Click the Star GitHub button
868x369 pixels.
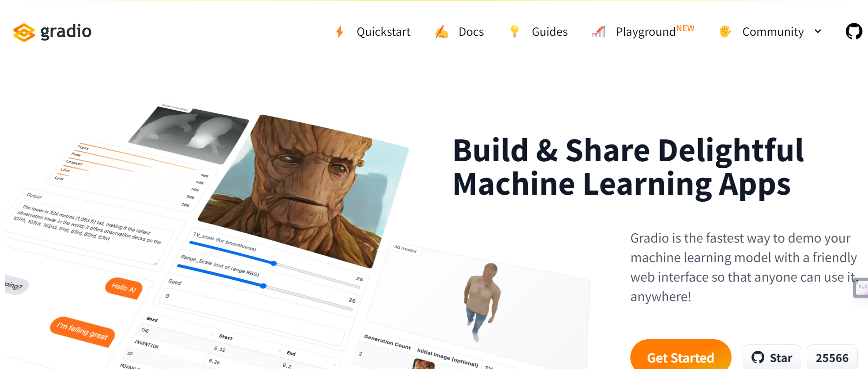coord(772,357)
